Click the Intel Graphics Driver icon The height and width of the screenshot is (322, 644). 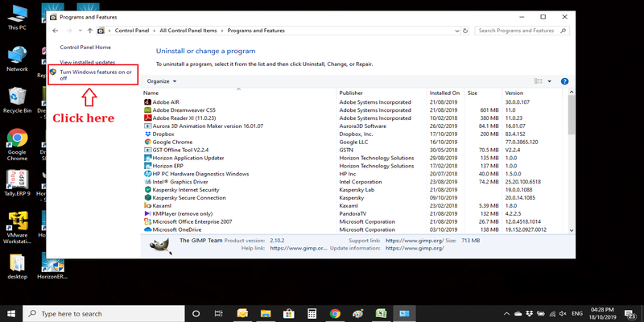point(148,182)
